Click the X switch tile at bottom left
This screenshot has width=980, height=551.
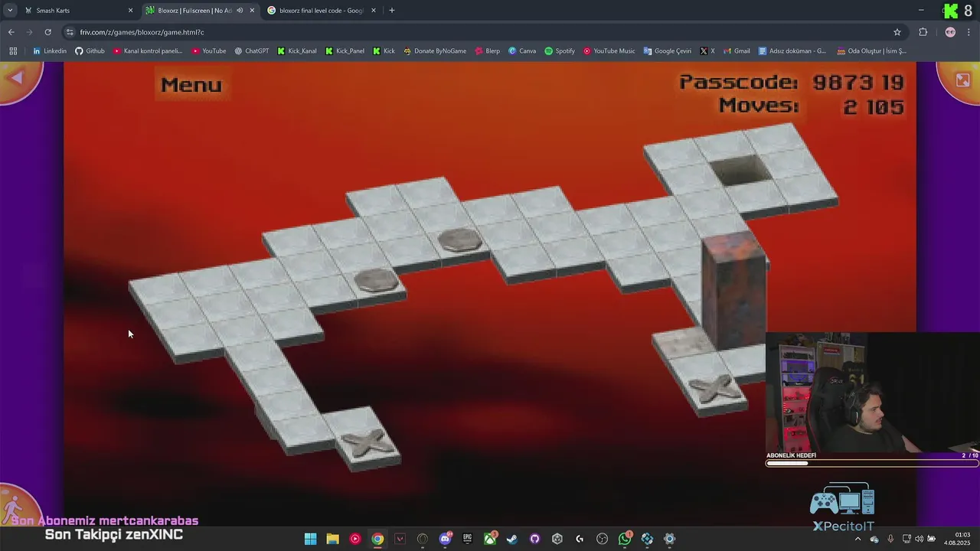(x=368, y=442)
